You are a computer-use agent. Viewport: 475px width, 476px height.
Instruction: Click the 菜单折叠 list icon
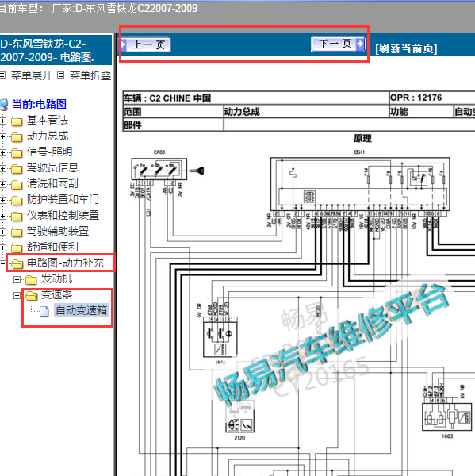pyautogui.click(x=61, y=75)
